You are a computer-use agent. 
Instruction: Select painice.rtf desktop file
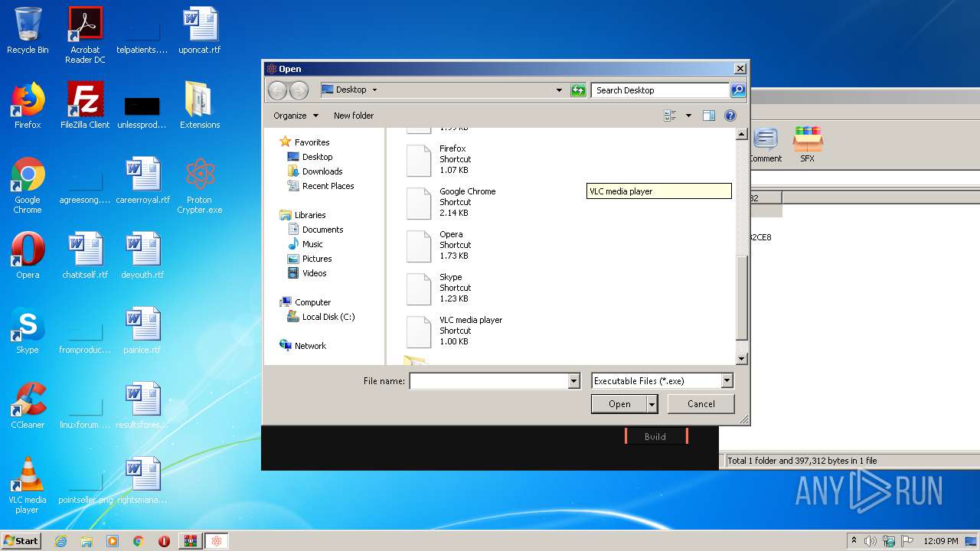pos(142,331)
